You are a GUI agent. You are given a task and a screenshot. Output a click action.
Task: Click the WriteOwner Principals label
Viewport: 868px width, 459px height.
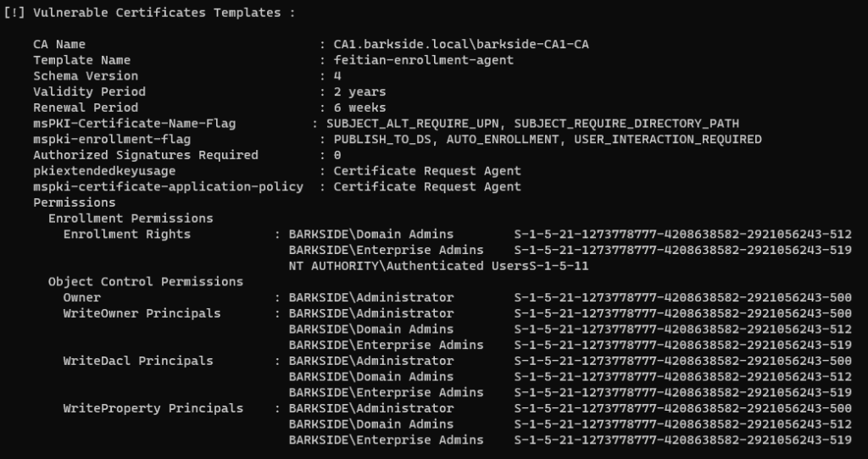[x=142, y=313]
